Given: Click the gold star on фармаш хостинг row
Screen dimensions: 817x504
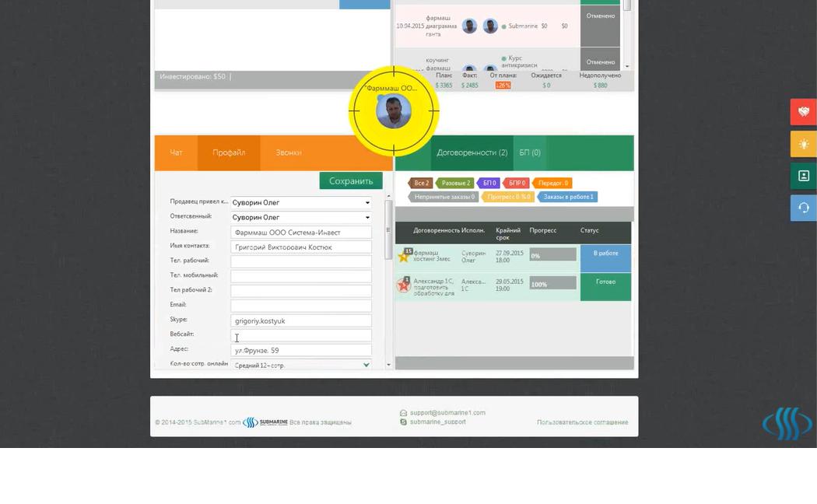Looking at the screenshot, I should point(403,256).
